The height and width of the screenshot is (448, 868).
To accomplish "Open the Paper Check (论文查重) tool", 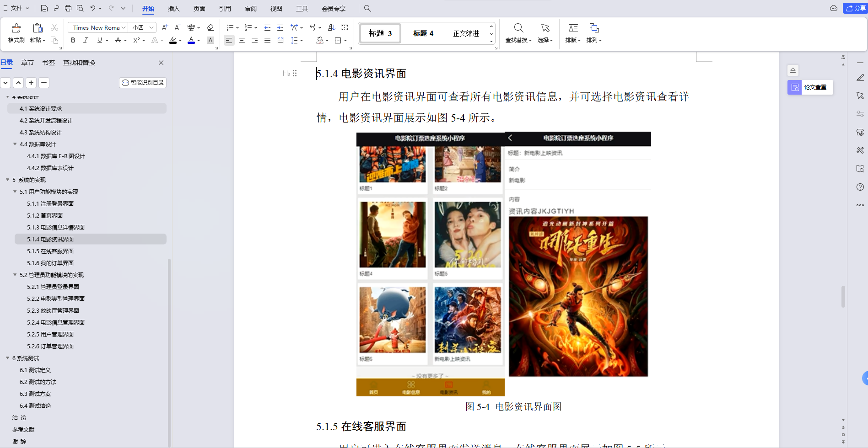I will 810,87.
